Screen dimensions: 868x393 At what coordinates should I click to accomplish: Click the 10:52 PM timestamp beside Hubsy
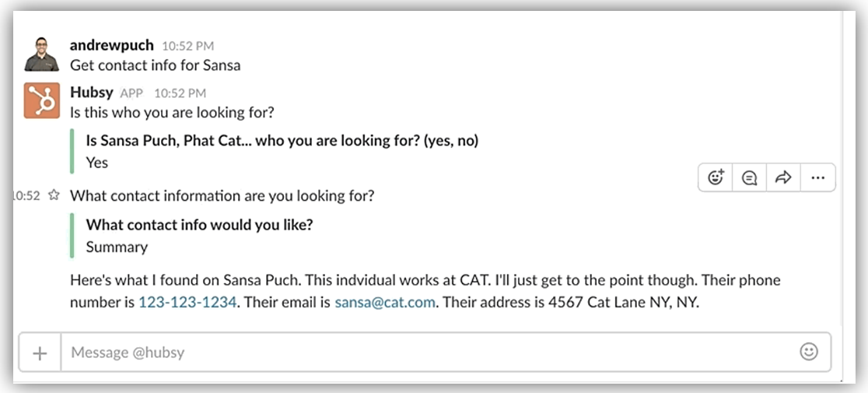[x=180, y=93]
